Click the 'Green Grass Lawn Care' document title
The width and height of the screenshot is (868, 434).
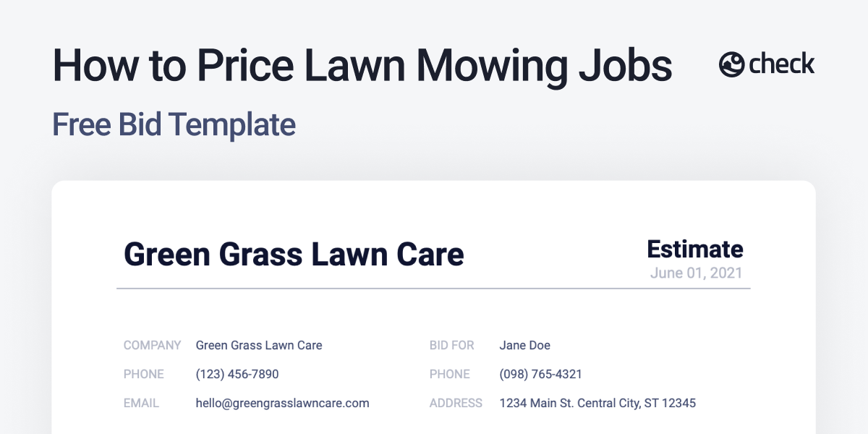click(294, 255)
